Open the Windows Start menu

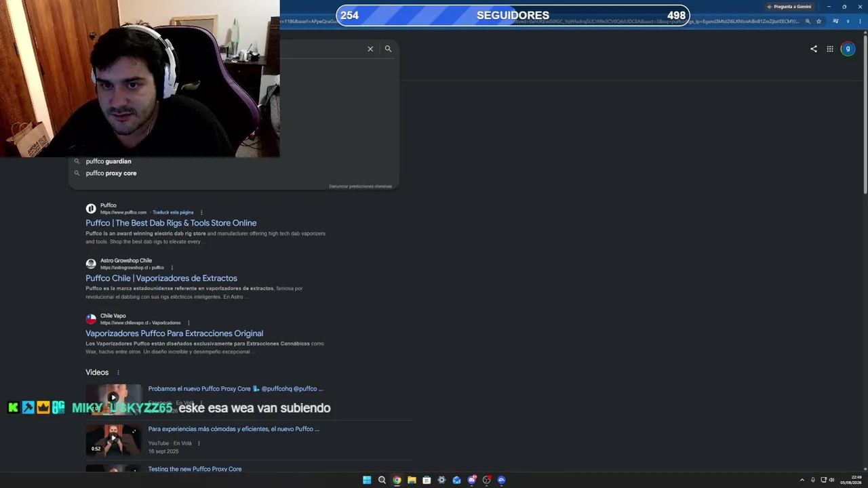[x=367, y=480]
